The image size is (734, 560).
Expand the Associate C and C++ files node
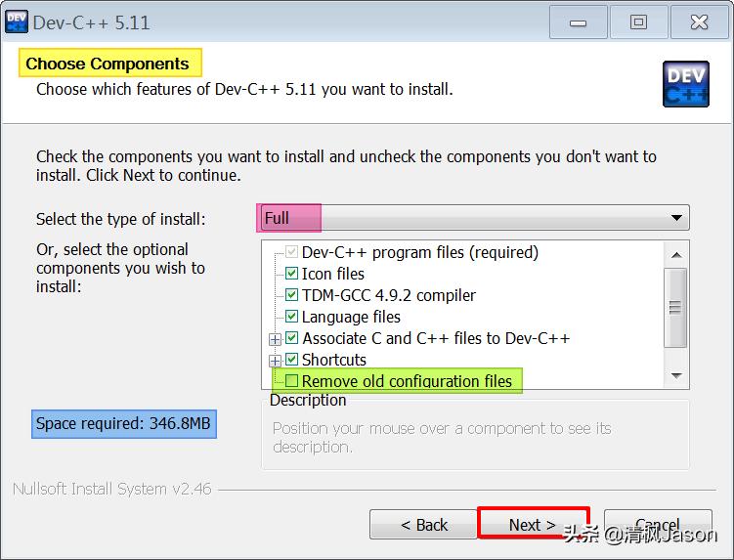click(276, 339)
